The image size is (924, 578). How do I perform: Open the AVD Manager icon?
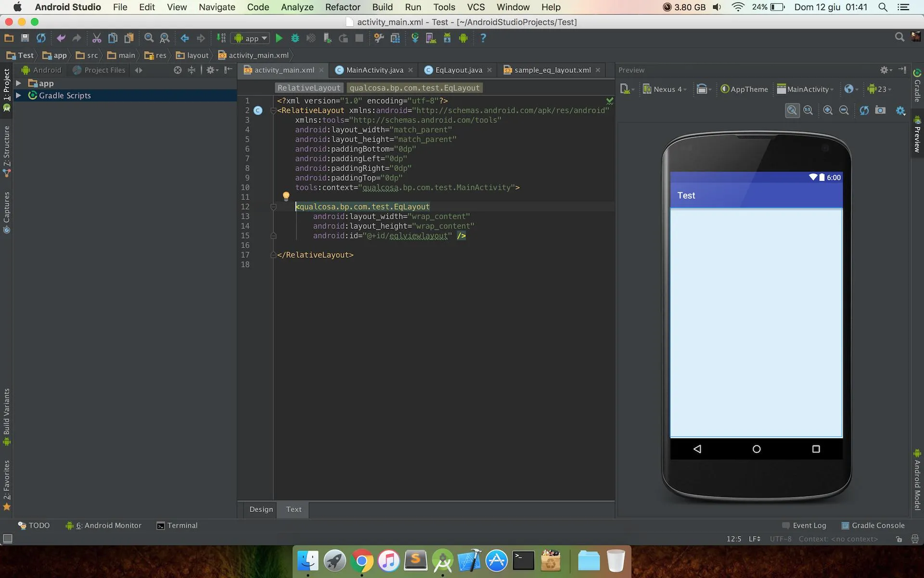click(x=431, y=38)
